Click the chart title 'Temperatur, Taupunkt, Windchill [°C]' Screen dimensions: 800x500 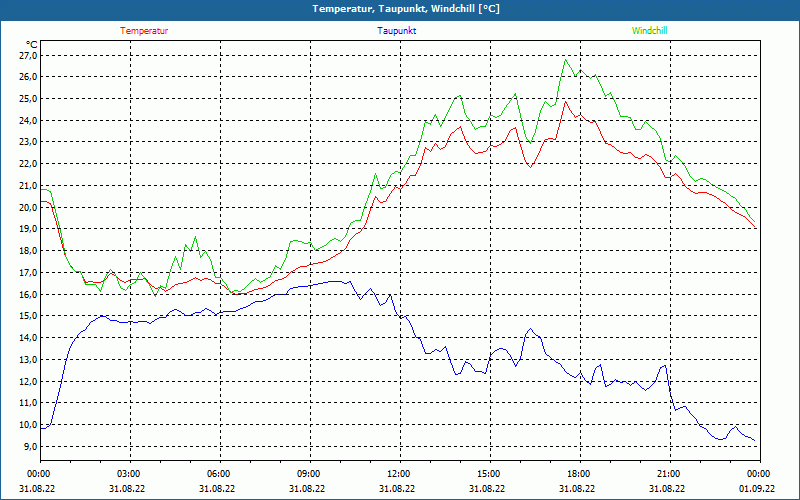tap(406, 9)
